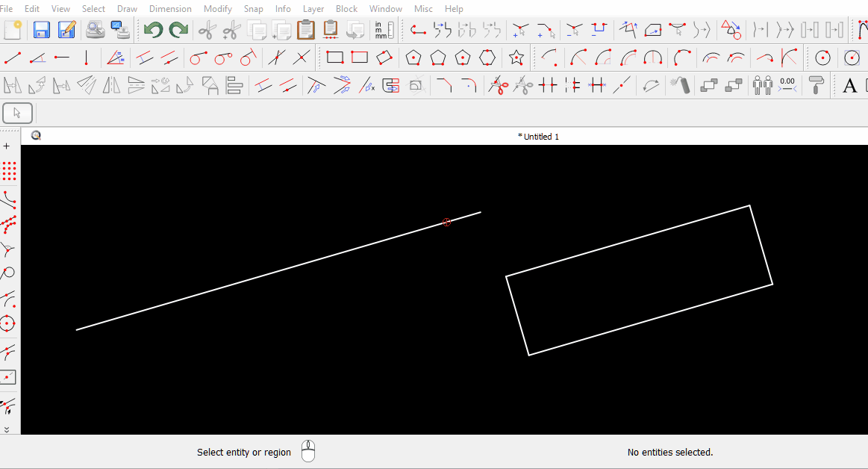The width and height of the screenshot is (868, 469).
Task: Click the Save As icon with the pencil
Action: (x=66, y=30)
